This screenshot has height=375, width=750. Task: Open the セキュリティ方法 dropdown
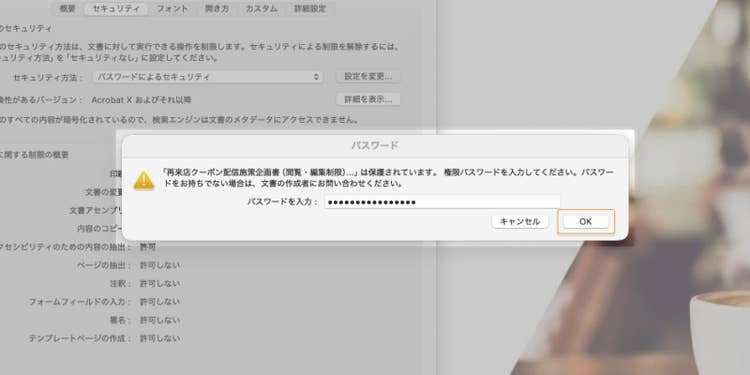point(207,77)
